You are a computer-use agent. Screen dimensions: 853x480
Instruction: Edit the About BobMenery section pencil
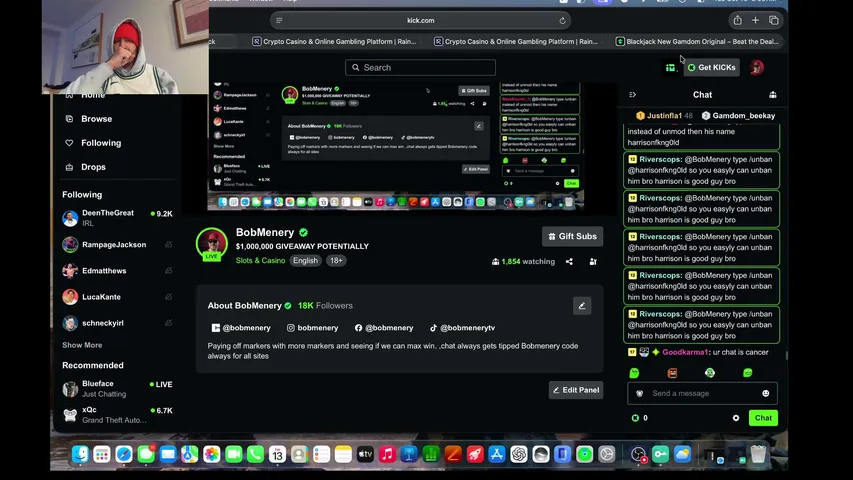click(582, 306)
